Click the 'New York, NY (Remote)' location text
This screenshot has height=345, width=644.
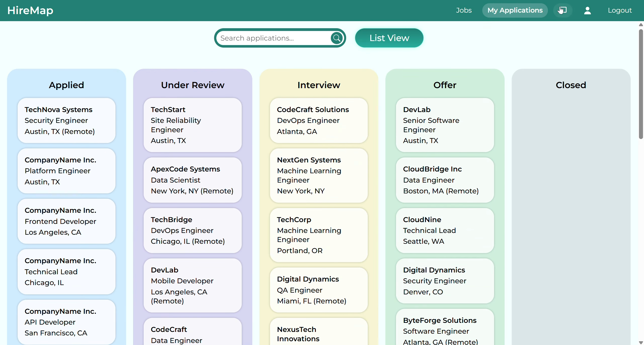pyautogui.click(x=192, y=191)
